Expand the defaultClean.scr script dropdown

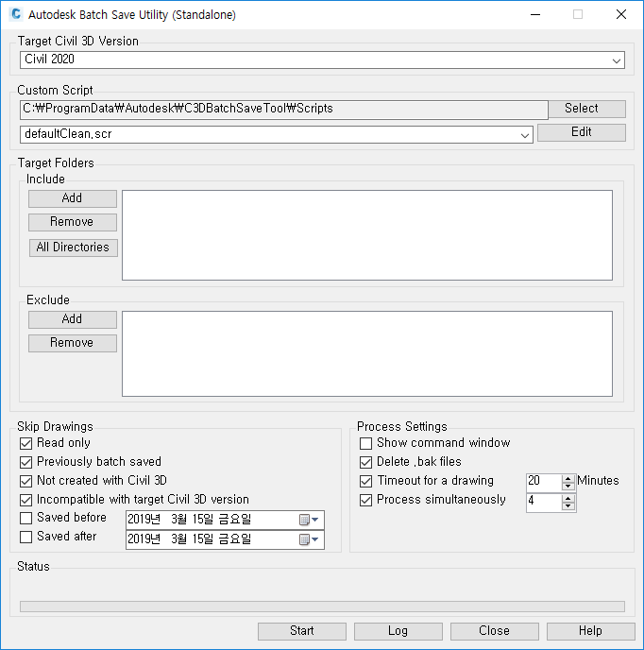coord(525,135)
